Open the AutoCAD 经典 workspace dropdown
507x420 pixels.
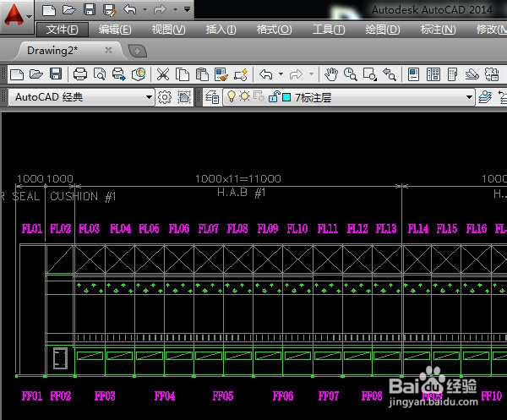[x=81, y=97]
